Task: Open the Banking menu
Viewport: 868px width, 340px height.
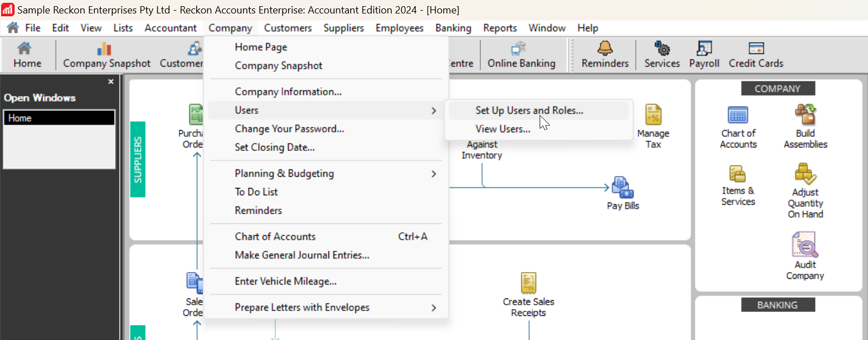Action: (x=453, y=27)
